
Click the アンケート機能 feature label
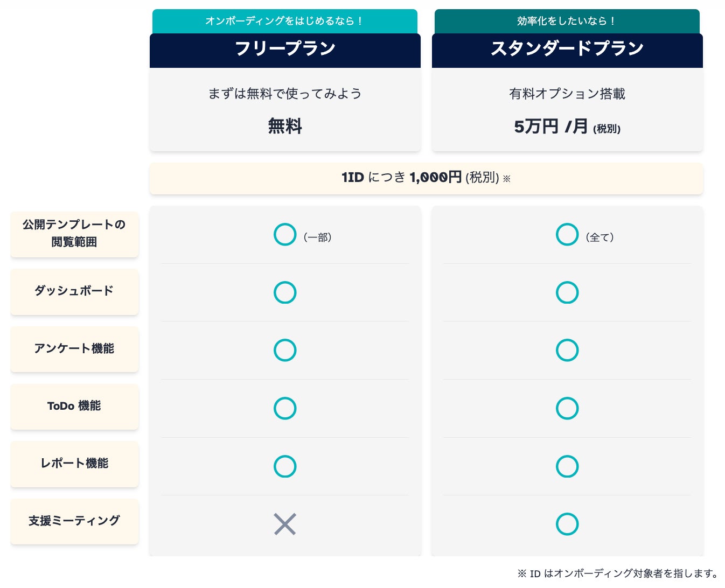74,349
